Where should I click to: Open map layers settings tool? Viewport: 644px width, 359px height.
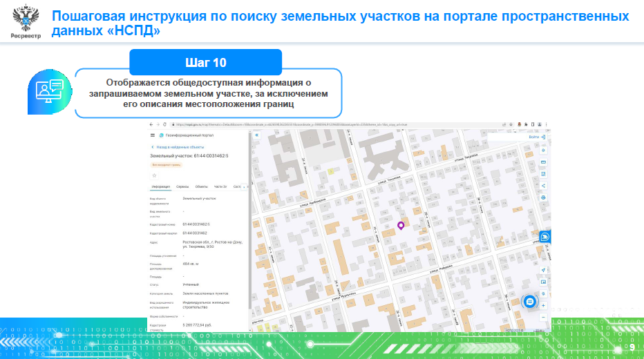(x=543, y=151)
